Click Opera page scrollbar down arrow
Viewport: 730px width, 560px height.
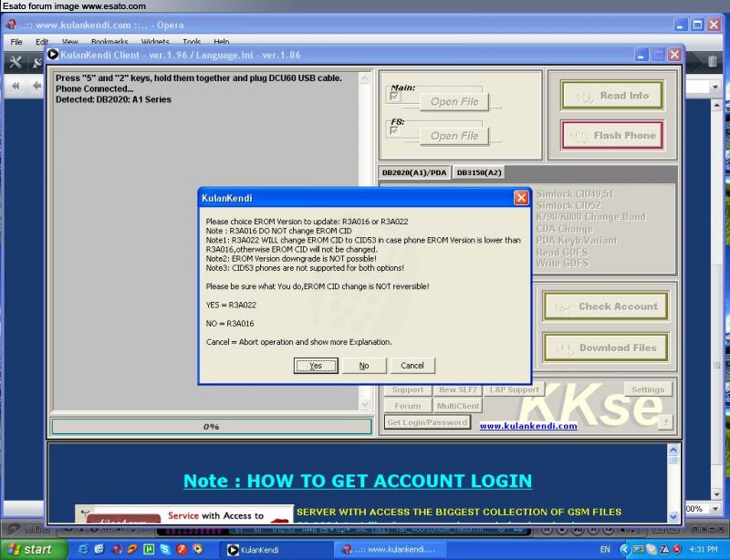tap(717, 494)
